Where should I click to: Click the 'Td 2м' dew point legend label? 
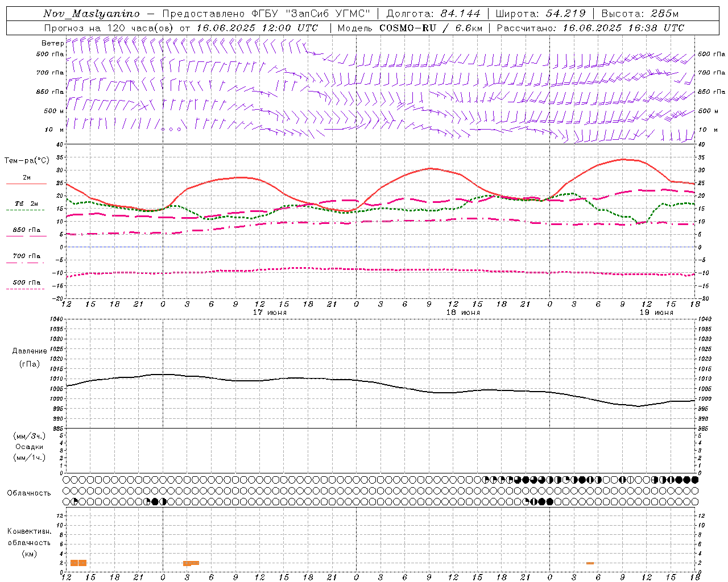click(x=27, y=203)
